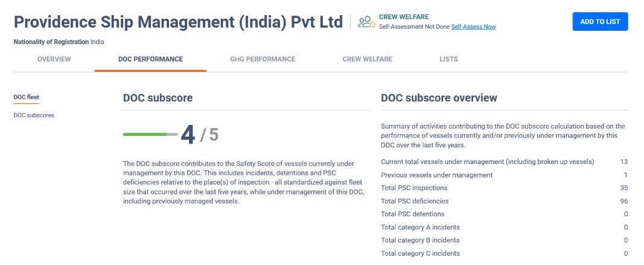This screenshot has height=265, width=644.
Task: Switch to the LISTS tab
Action: coord(448,59)
